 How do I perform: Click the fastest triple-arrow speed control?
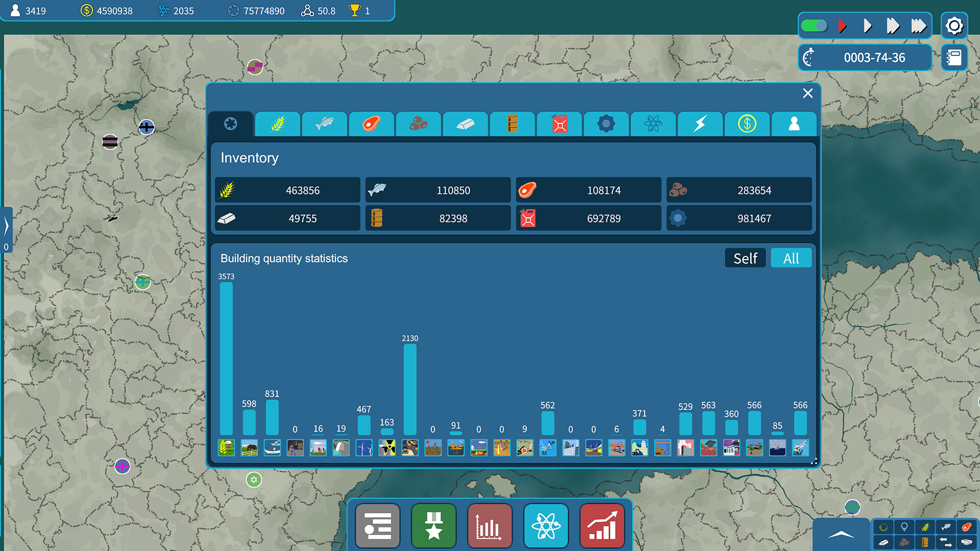[x=919, y=26]
